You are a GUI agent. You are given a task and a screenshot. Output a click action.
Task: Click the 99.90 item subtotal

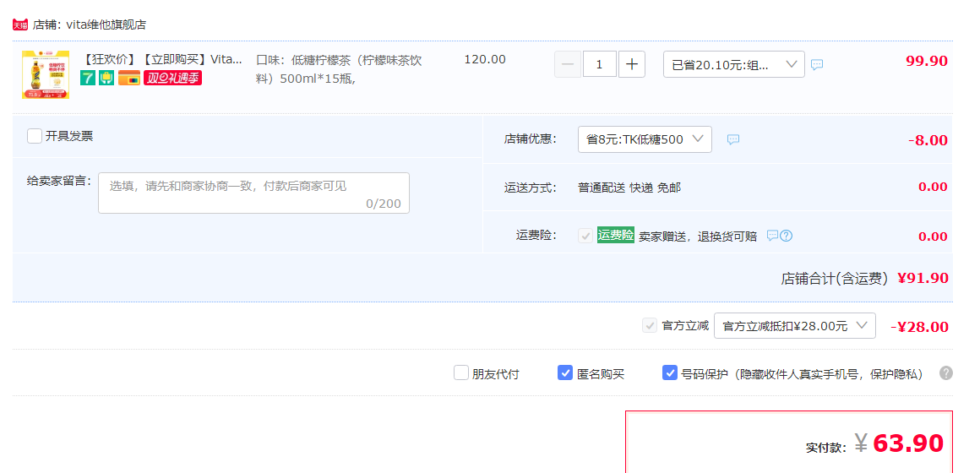point(927,61)
